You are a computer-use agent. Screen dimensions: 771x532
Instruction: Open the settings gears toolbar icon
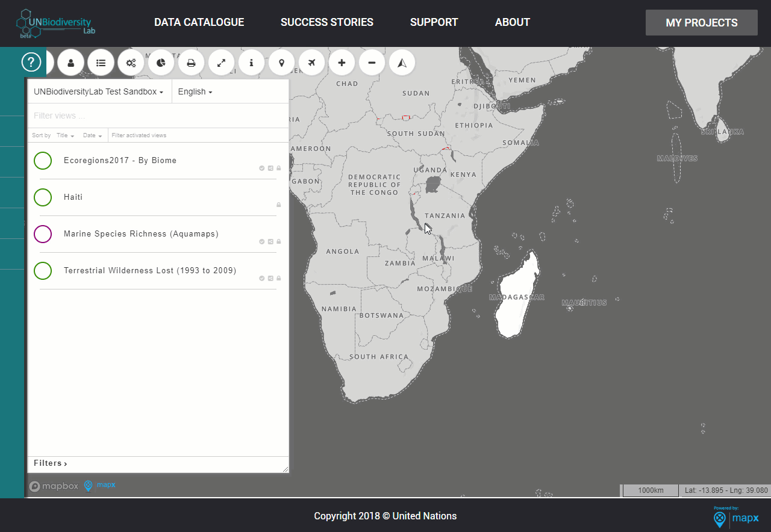(131, 63)
